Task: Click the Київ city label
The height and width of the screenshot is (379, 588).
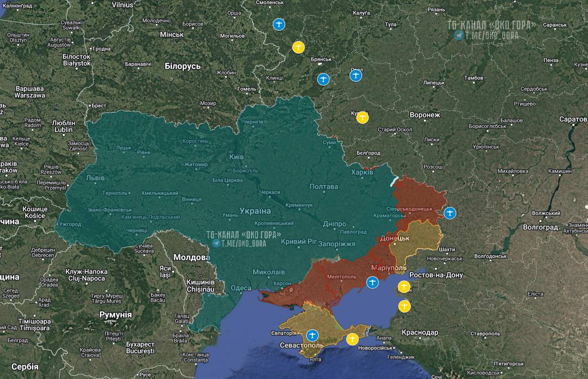Action: 236,157
